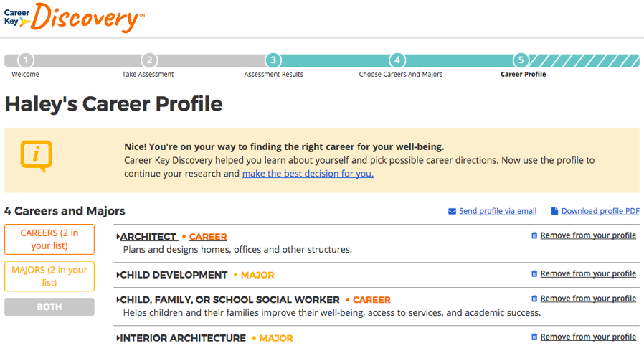Screen dimensions: 644x351
Task: Expand the Architect entry triangle
Action: (118, 237)
